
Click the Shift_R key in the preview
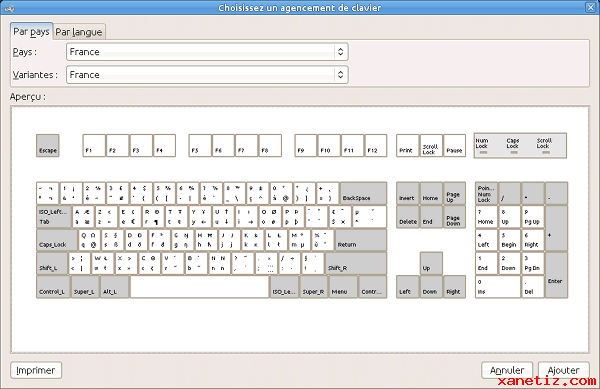click(x=356, y=263)
